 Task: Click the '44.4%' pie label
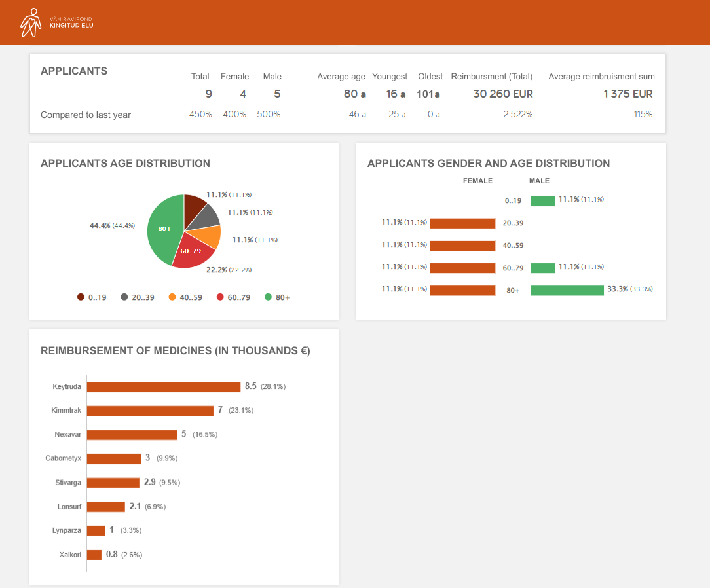112,225
